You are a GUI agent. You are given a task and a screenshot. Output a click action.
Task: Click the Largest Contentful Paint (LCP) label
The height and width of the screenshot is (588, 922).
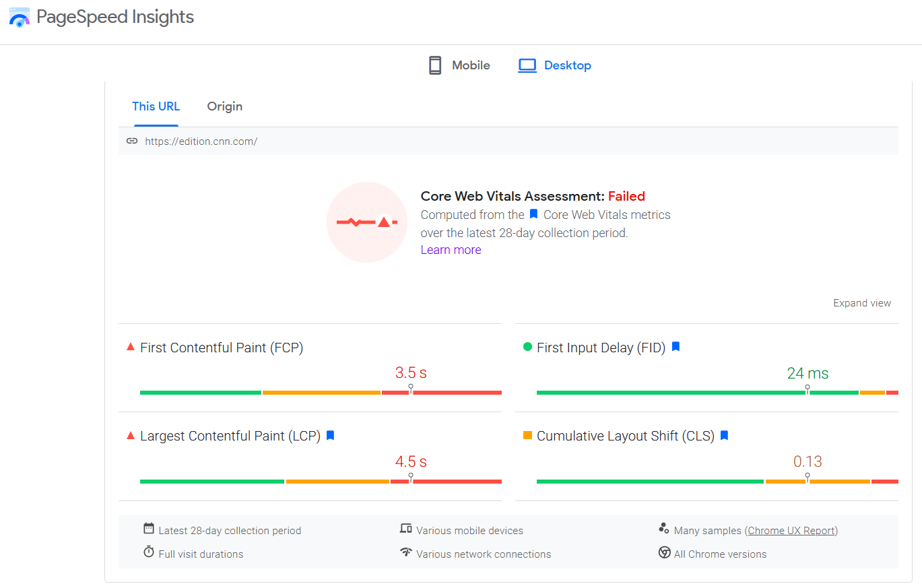pyautogui.click(x=230, y=436)
